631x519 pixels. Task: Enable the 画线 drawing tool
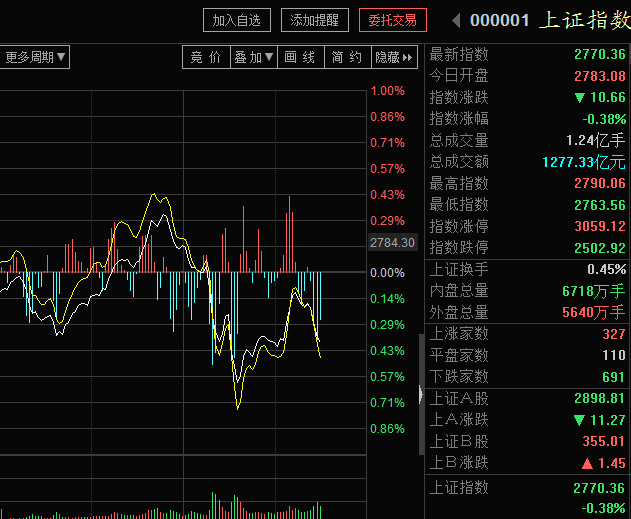301,57
